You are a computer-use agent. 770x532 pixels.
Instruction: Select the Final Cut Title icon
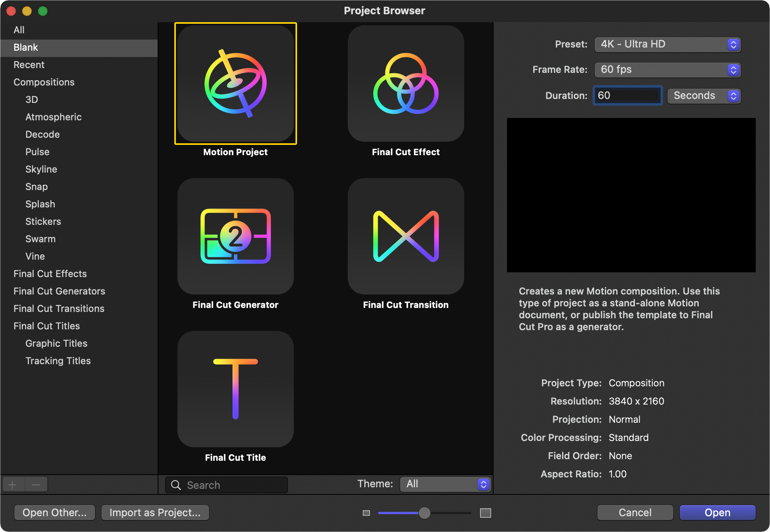point(236,389)
